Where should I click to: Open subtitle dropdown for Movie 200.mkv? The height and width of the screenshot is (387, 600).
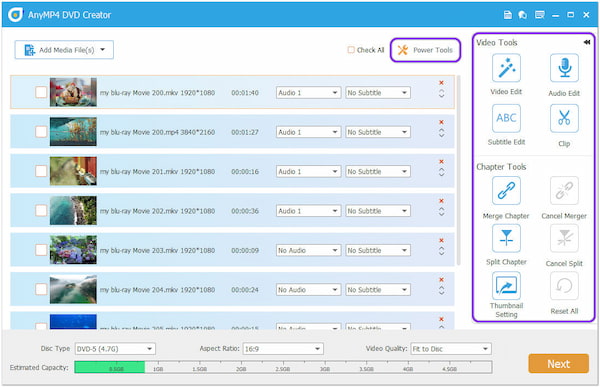pos(378,93)
